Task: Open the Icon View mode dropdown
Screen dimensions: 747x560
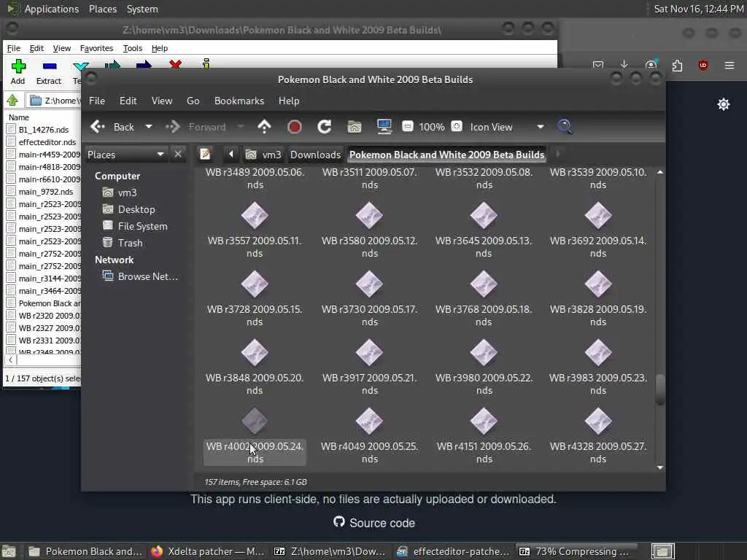Action: pos(507,127)
